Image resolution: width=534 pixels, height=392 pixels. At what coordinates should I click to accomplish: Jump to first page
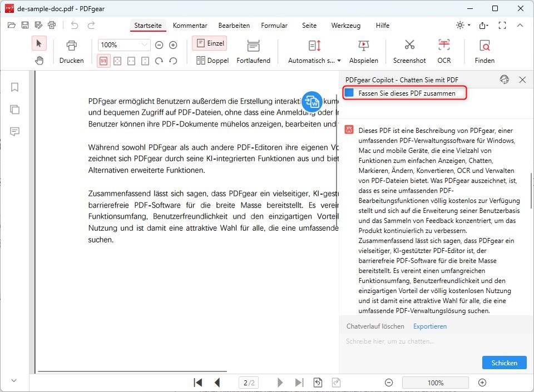point(198,383)
